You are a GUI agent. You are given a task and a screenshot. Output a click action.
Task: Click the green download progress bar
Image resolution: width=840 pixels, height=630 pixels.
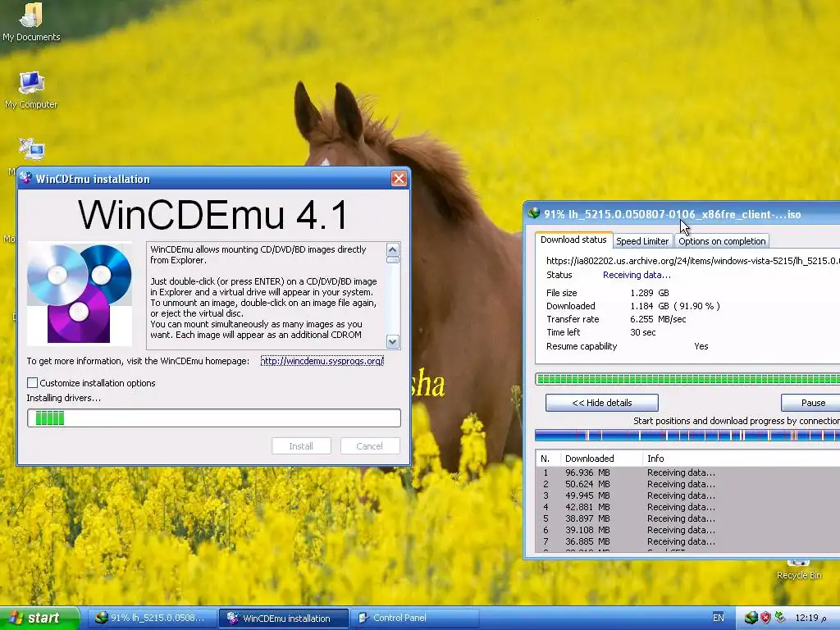688,379
